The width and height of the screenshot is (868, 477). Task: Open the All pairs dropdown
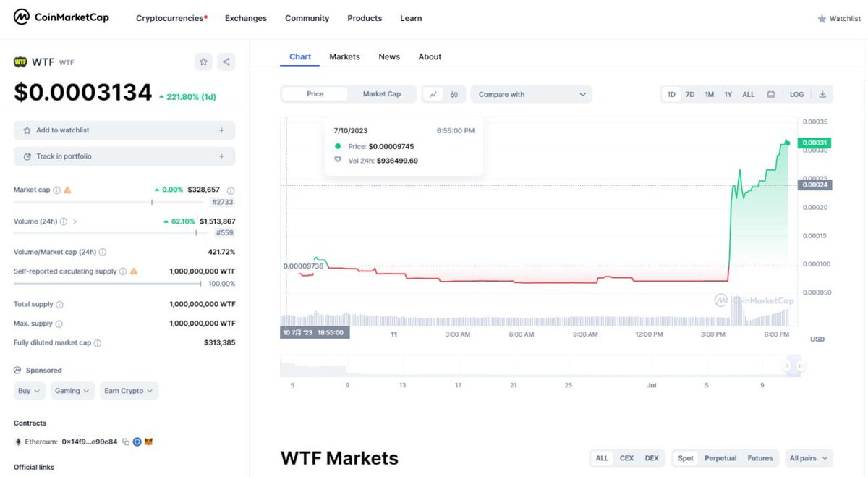pos(809,458)
